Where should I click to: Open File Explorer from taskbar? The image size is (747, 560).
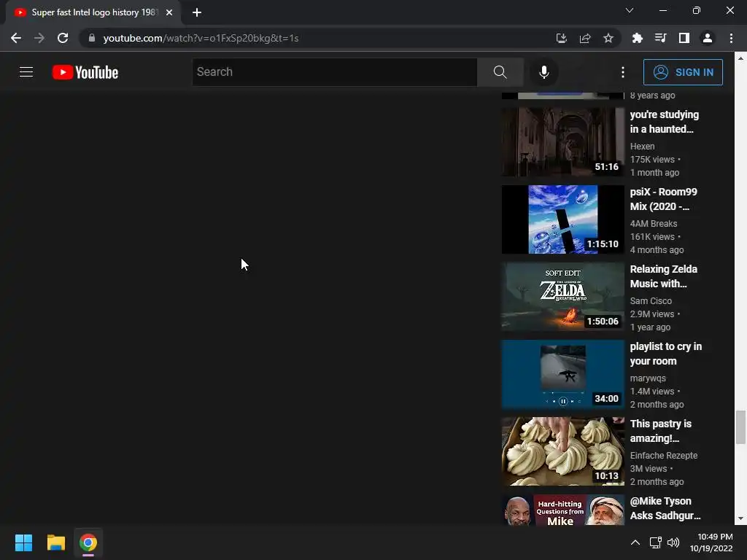click(x=55, y=542)
